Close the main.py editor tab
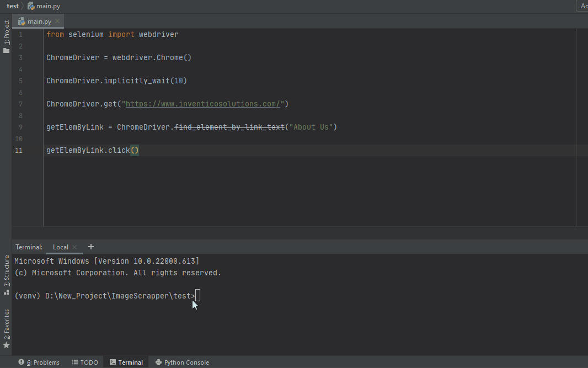This screenshot has width=588, height=368. tap(57, 21)
